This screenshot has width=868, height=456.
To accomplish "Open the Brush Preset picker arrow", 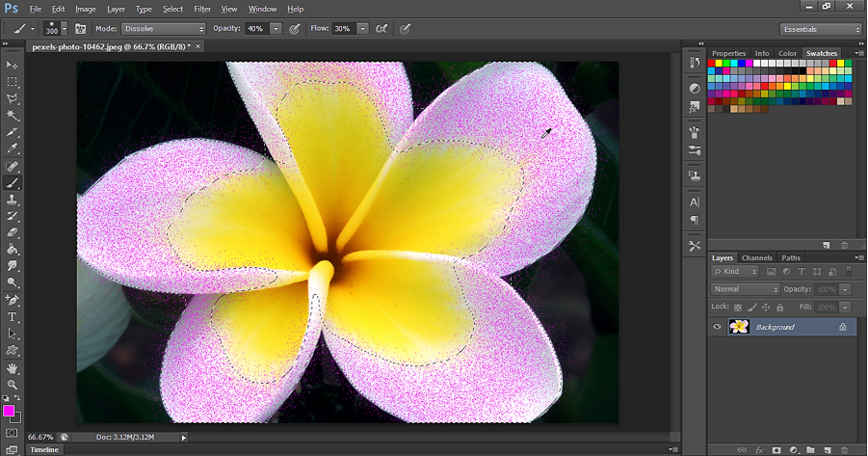I will pos(65,29).
